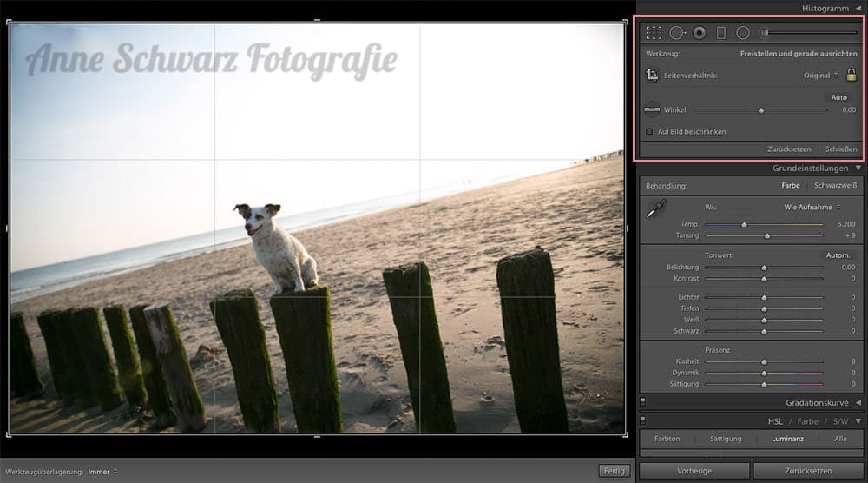Viewport: 868px width, 483px height.
Task: Collapse the HSL / Farbe / S/W panel arrow
Action: 858,421
